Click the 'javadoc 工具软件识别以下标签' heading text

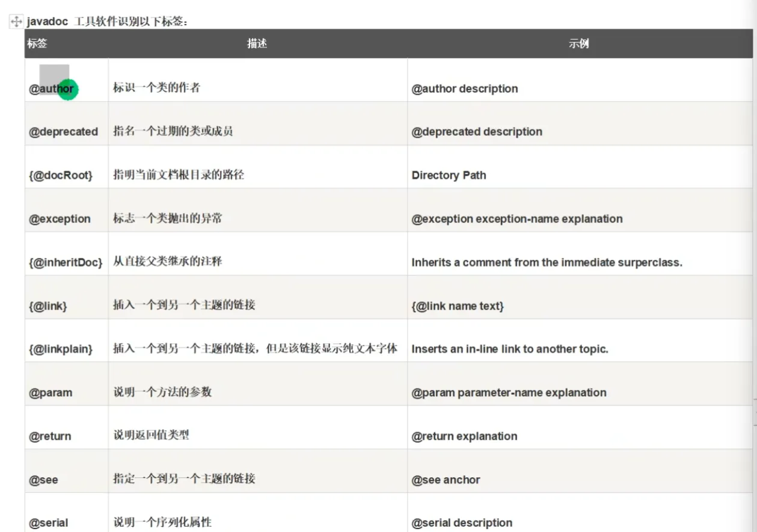pos(108,22)
